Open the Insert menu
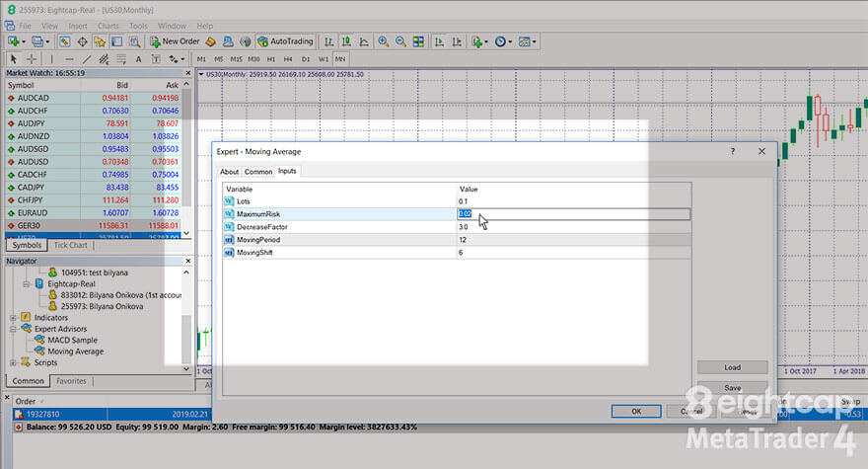 [78, 26]
